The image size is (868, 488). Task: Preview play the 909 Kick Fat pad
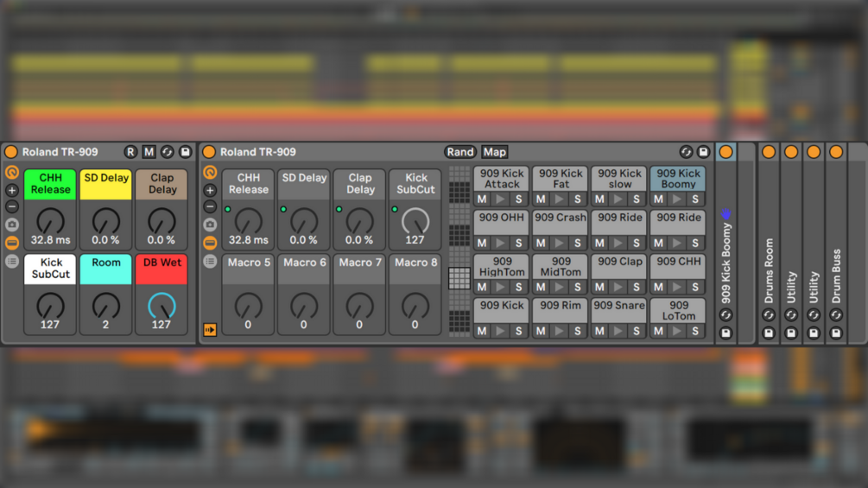tap(560, 200)
